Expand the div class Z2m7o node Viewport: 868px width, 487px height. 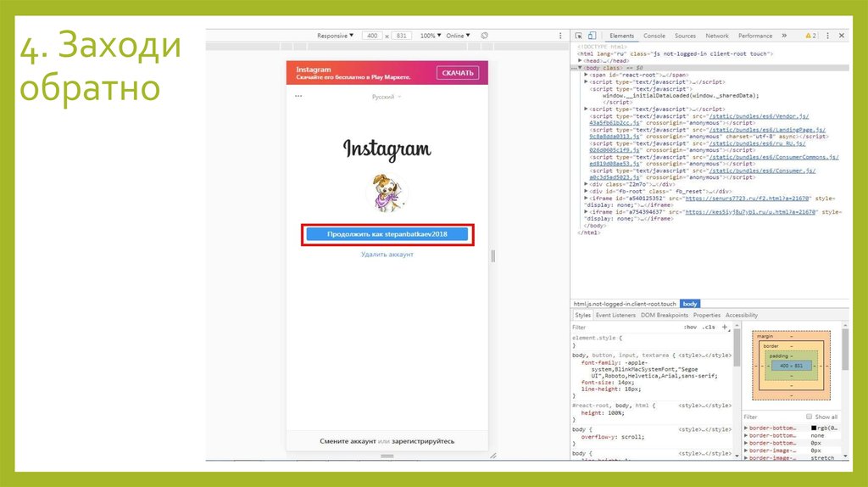point(586,184)
